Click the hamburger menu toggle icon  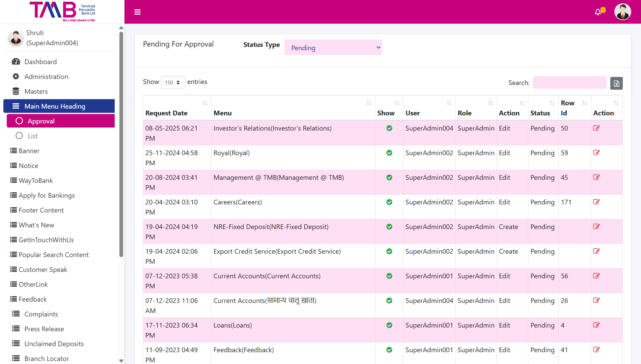coord(137,12)
